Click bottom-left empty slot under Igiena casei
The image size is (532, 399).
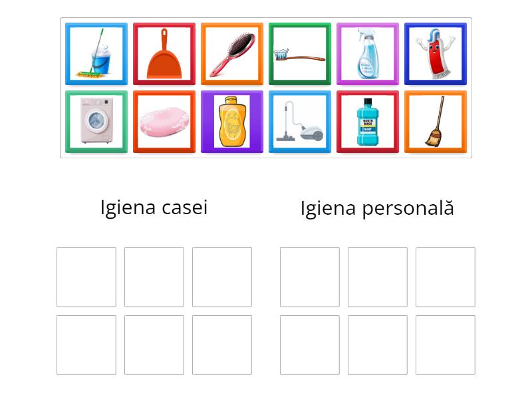(86, 345)
